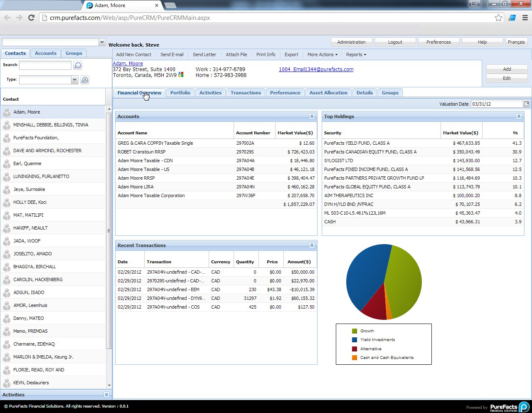The height and width of the screenshot is (413, 532).
Task: Click the 1004_Email1344@purefacts.com email link
Action: pyautogui.click(x=316, y=69)
